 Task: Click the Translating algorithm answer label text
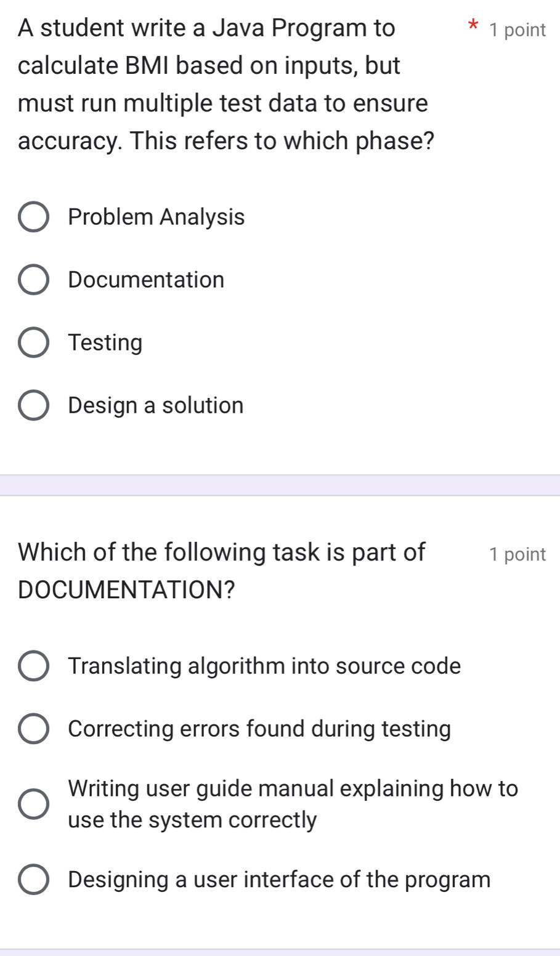[x=265, y=666]
